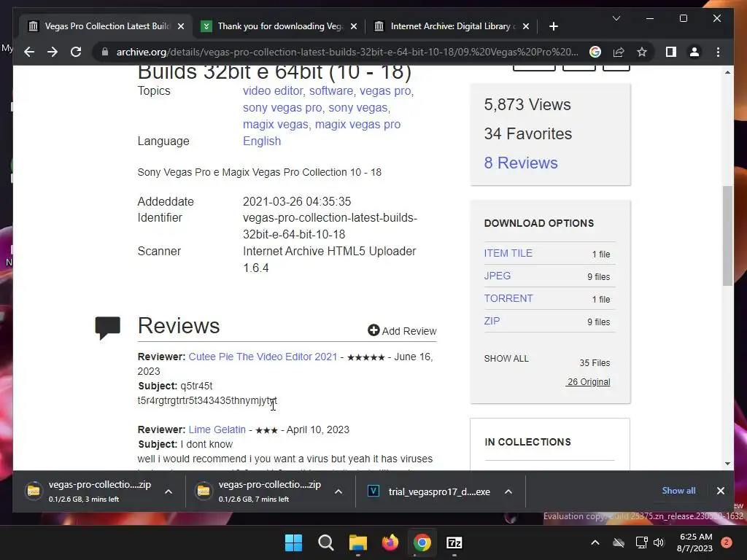Screen dimensions: 747x560
Task: Close the downloads bar
Action: click(x=720, y=491)
